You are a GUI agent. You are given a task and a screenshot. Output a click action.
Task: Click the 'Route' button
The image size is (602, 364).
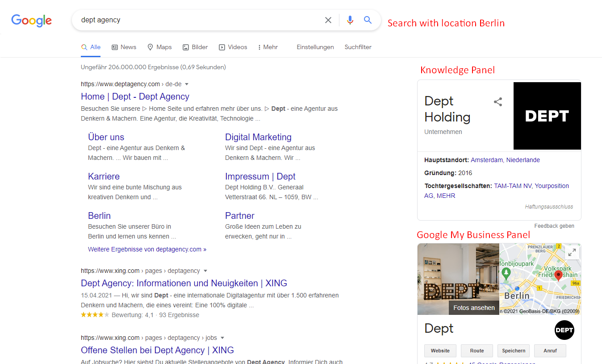click(x=477, y=351)
